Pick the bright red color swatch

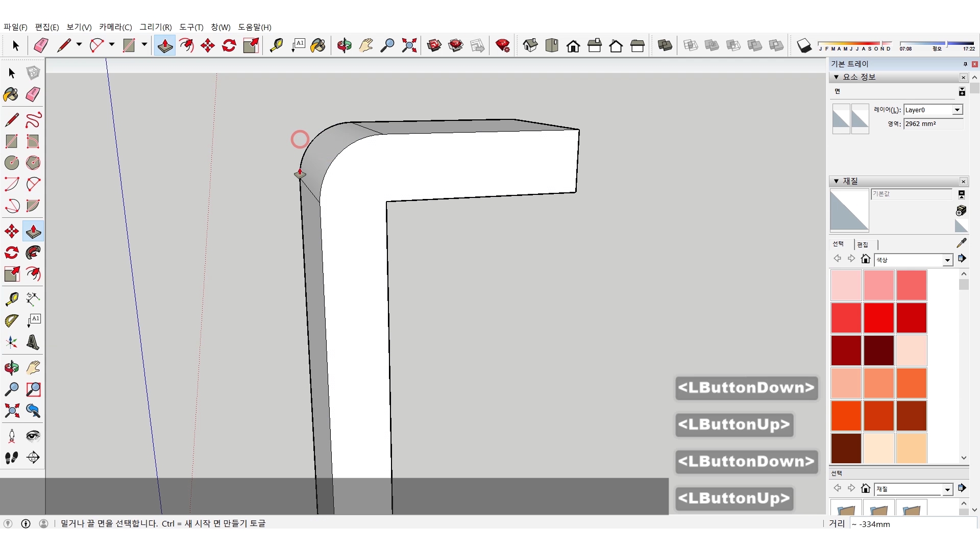(x=878, y=318)
